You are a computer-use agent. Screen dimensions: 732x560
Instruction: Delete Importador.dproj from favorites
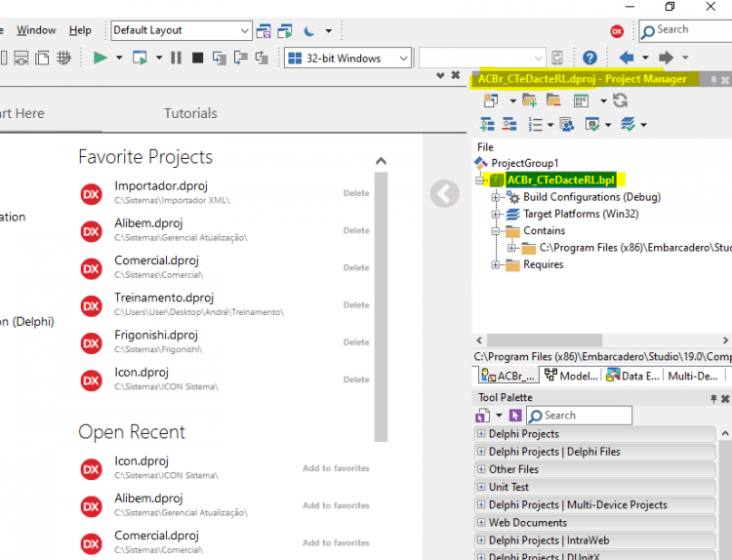coord(356,193)
